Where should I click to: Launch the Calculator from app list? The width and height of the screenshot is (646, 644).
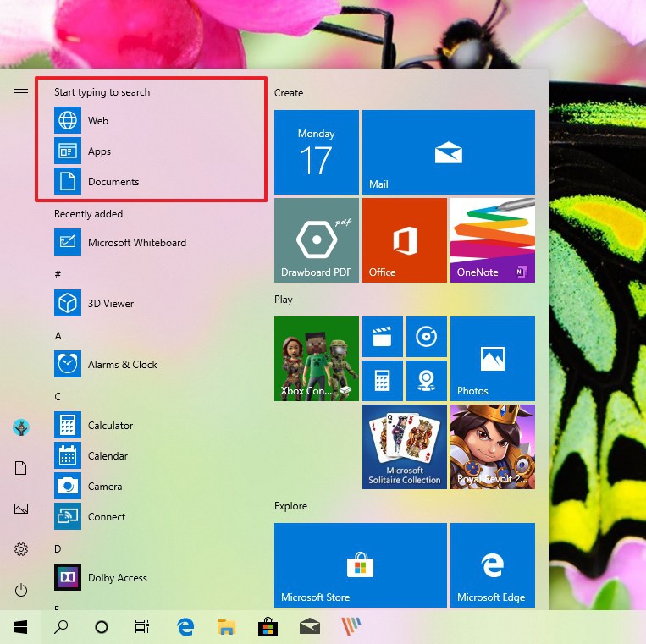click(110, 426)
